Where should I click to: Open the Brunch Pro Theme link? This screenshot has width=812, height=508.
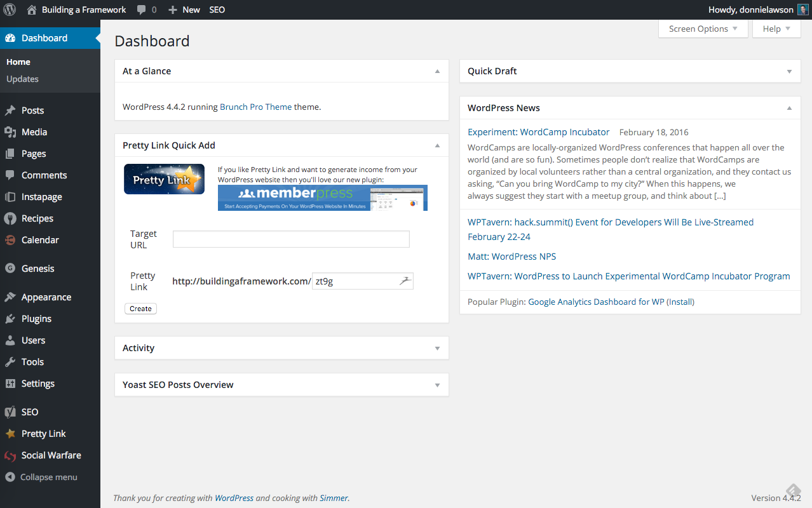point(256,107)
